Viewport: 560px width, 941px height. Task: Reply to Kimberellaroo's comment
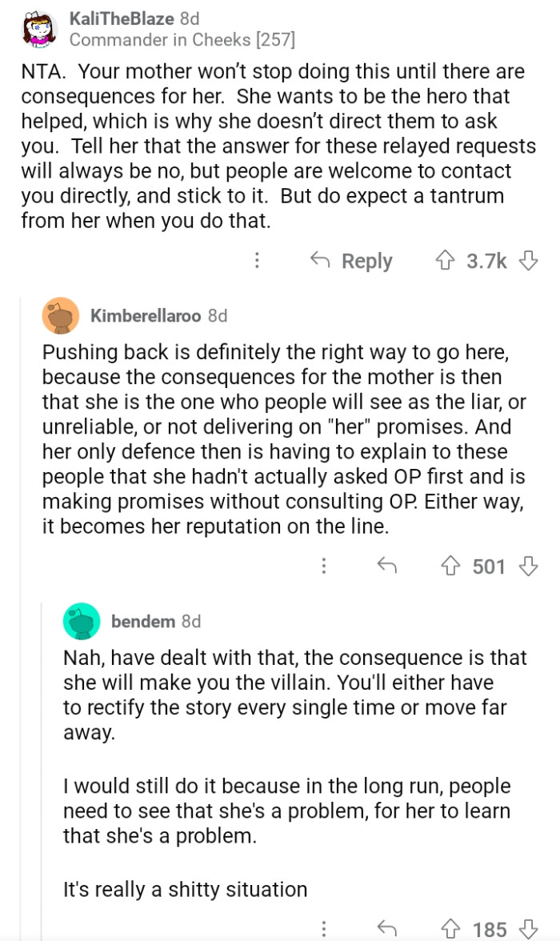389,567
